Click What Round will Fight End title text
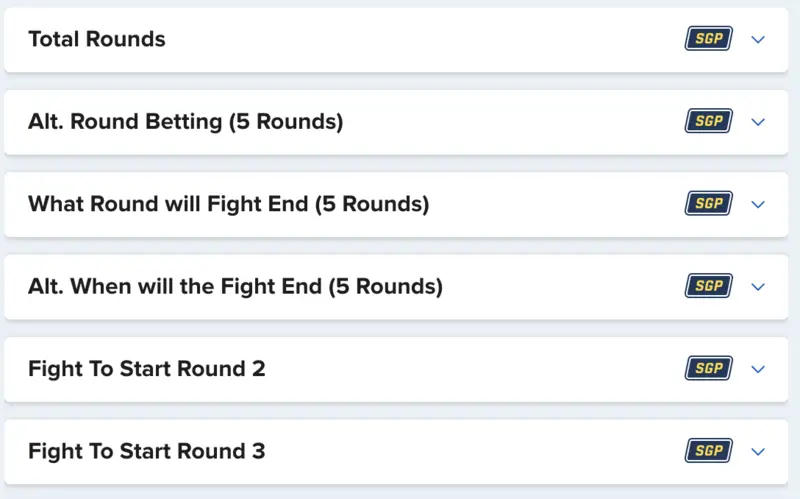The height and width of the screenshot is (499, 800). point(228,204)
